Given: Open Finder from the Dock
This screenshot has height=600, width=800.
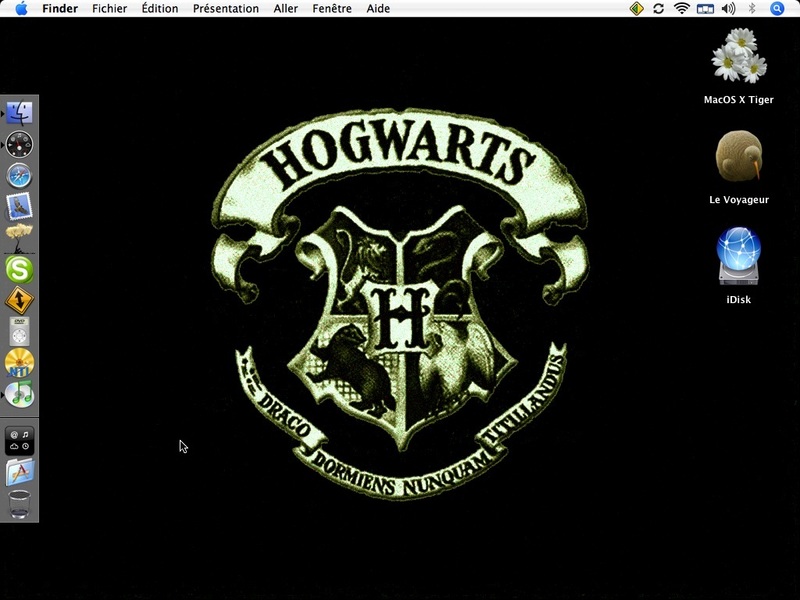Looking at the screenshot, I should point(19,113).
